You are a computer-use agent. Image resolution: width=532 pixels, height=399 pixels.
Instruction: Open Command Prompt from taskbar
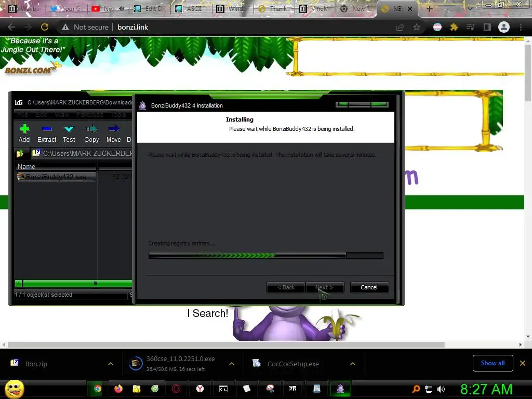point(223,389)
